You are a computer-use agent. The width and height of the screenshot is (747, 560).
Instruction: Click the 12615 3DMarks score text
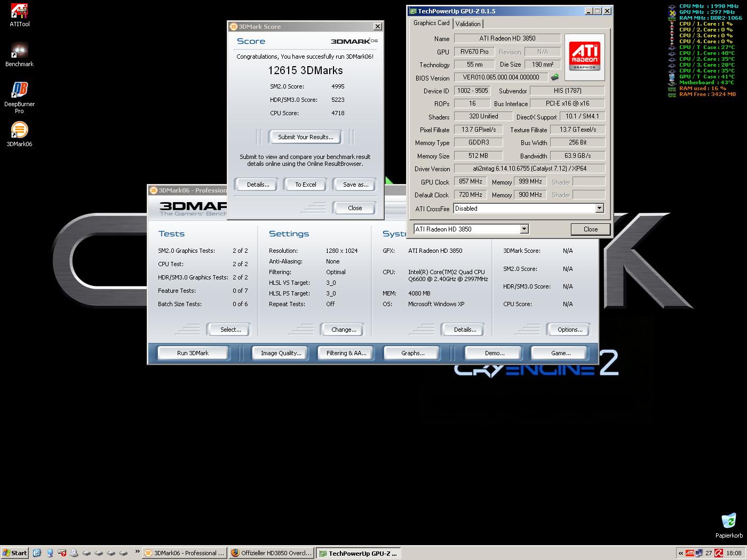point(305,70)
